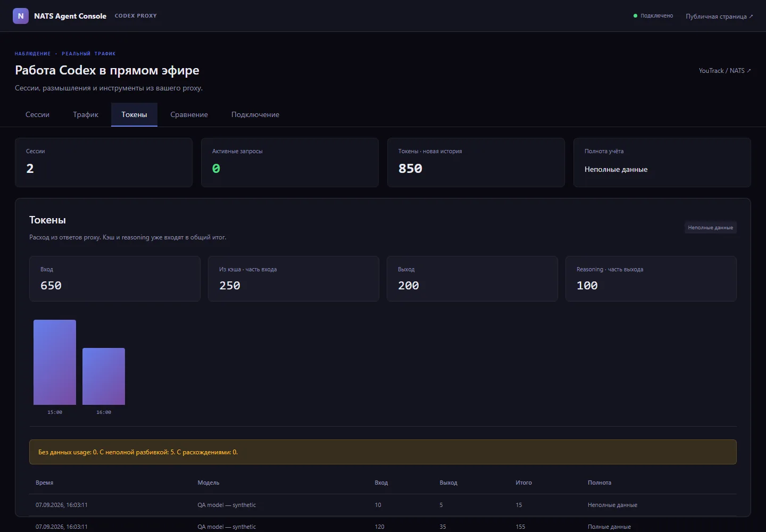Click the Неполные данные badge in Токены panel
766x532 pixels.
(x=710, y=228)
